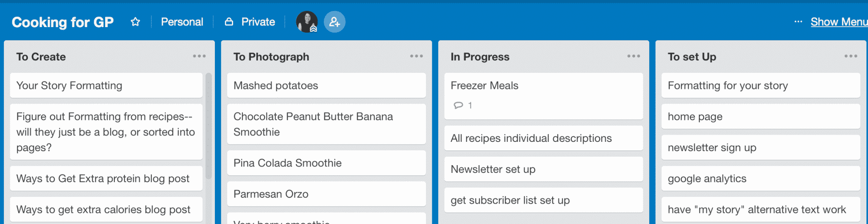This screenshot has height=224, width=868.
Task: Click the Cooking for GP board title
Action: click(63, 22)
